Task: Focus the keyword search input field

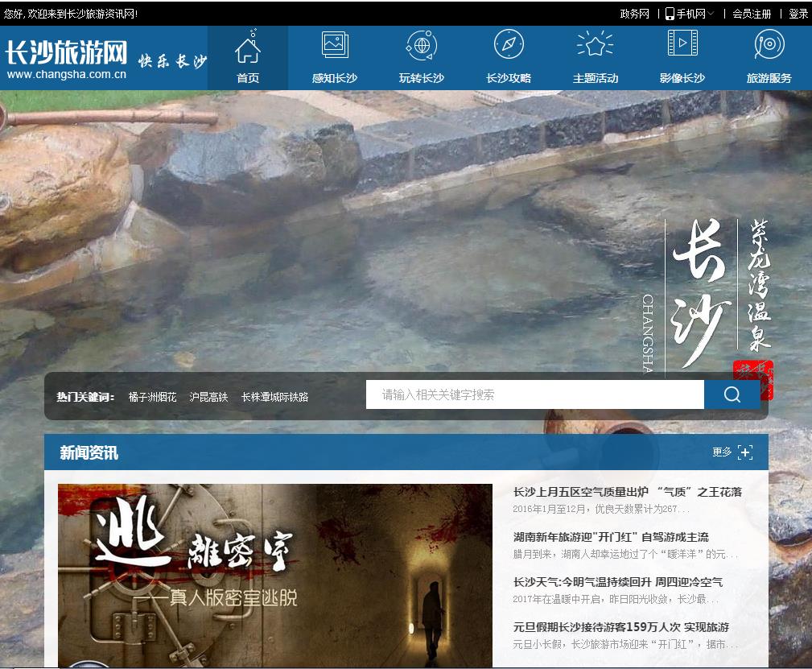Action: (535, 394)
